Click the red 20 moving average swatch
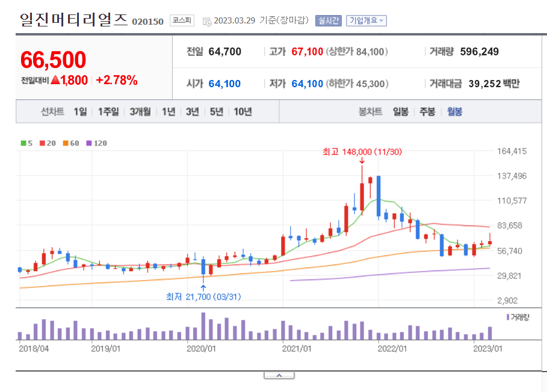The width and height of the screenshot is (547, 392). click(x=42, y=143)
